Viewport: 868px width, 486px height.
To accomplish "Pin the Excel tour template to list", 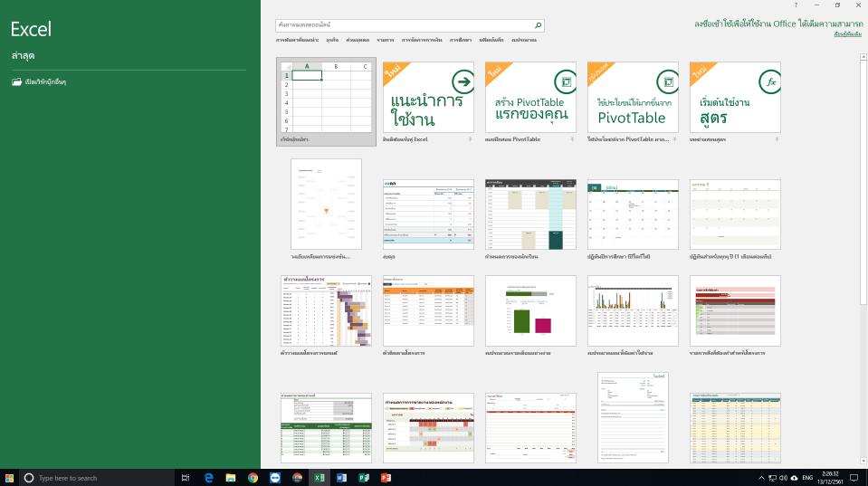I will tap(470, 139).
